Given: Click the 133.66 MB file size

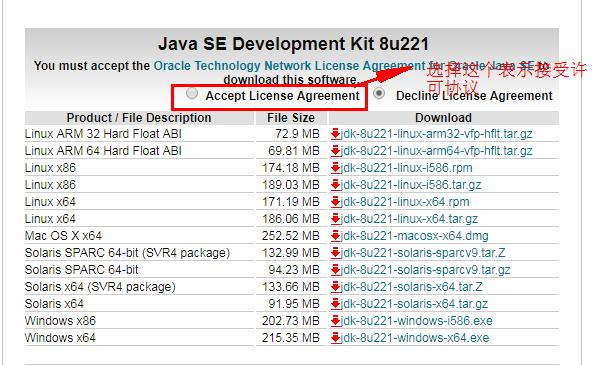Looking at the screenshot, I should 291,287.
